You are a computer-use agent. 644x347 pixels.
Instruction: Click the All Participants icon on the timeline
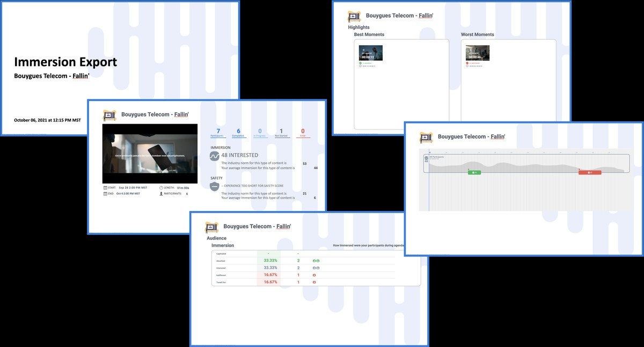pos(426,157)
